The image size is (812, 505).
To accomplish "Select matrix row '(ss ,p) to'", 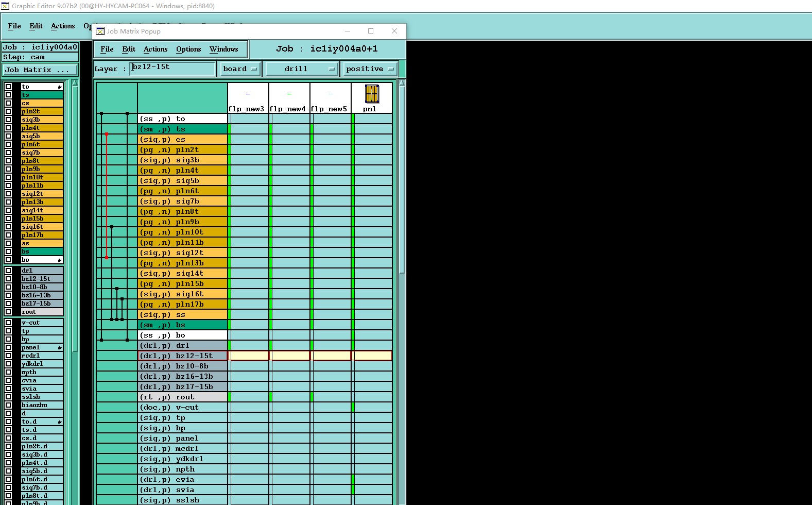I will [183, 119].
